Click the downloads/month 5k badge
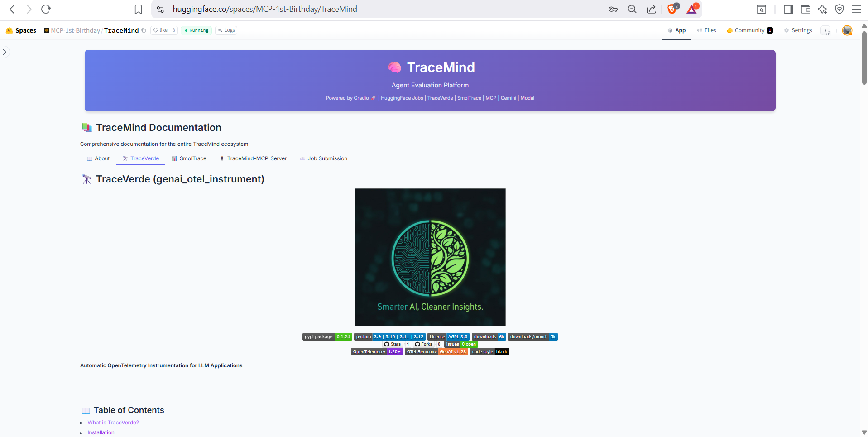This screenshot has width=868, height=437. click(533, 337)
